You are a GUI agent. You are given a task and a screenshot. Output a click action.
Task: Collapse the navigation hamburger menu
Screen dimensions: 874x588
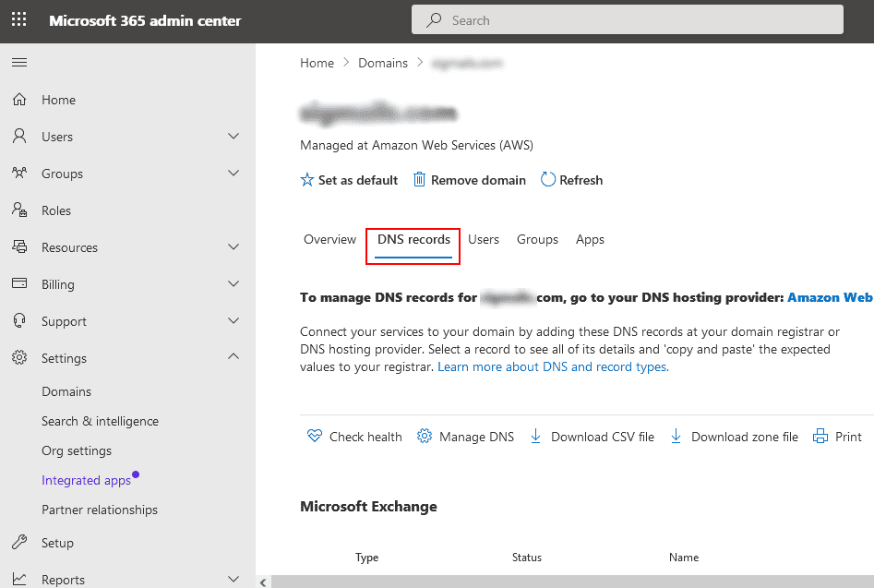[x=19, y=63]
